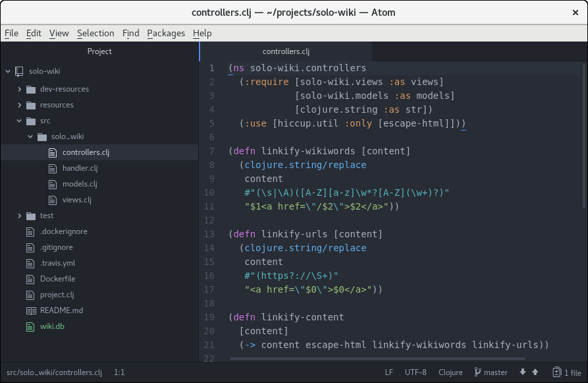This screenshot has width=588, height=383.
Task: Click the solo-wiki repository book icon
Action: tap(18, 71)
